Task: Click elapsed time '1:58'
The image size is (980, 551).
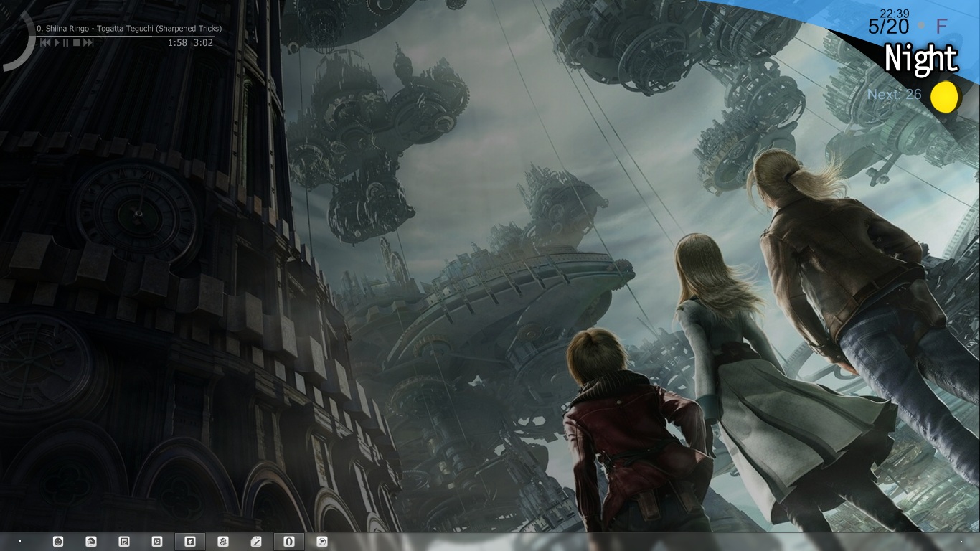Action: [177, 42]
